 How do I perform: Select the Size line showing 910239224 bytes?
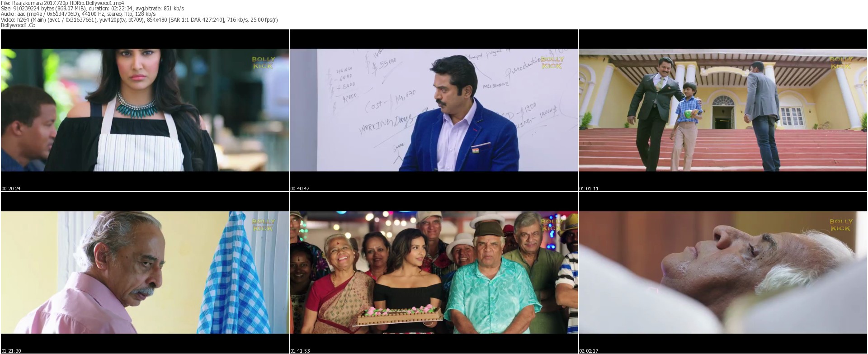[93, 9]
